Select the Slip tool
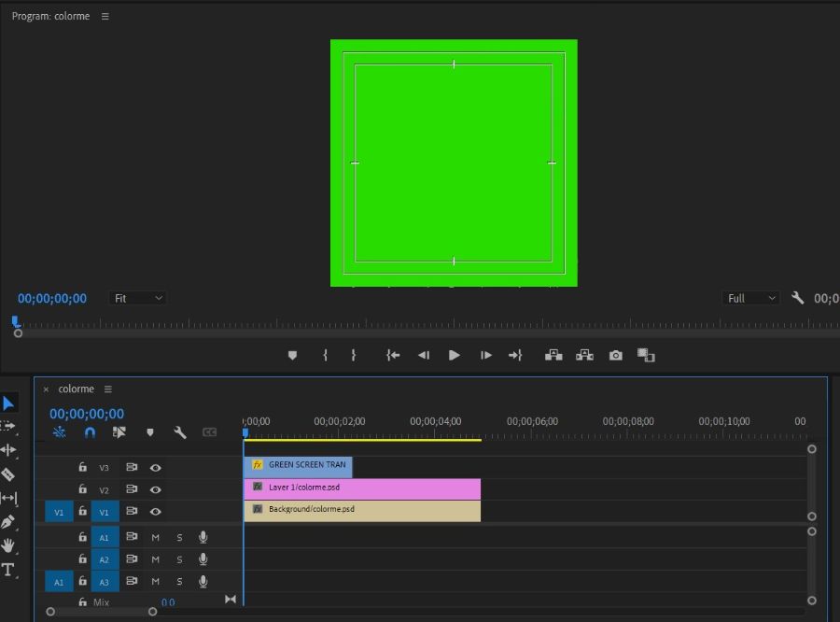 coord(8,498)
